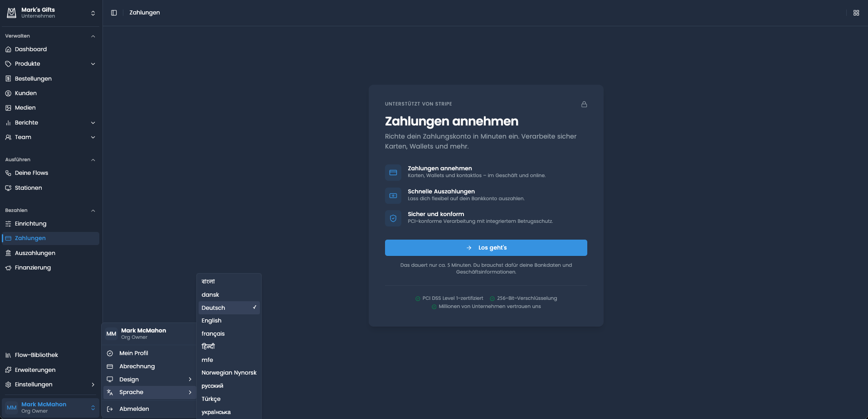
Task: Select Türkçe language
Action: point(229,399)
